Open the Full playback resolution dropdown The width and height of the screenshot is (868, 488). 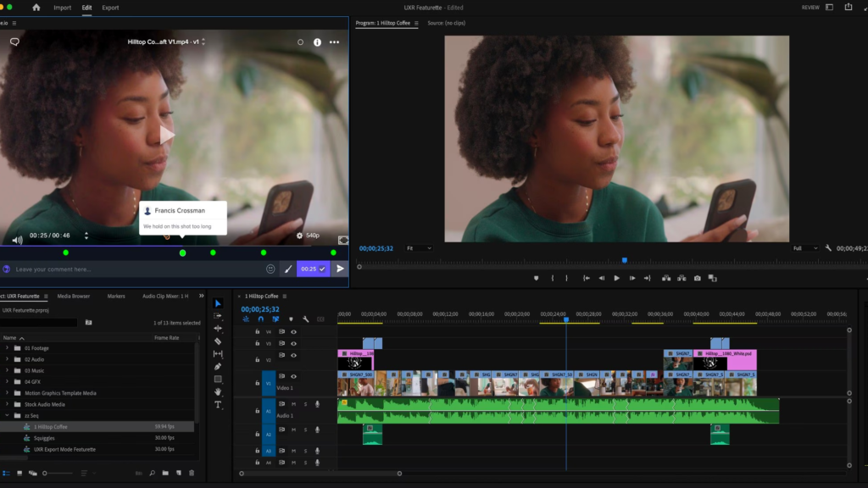coord(804,248)
